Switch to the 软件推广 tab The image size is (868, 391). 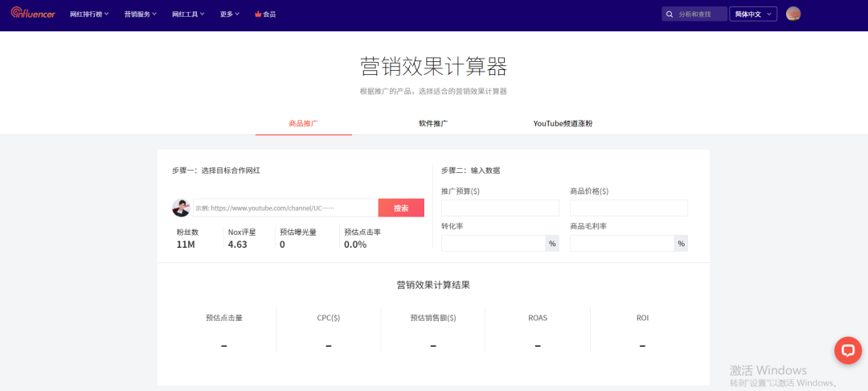tap(433, 124)
